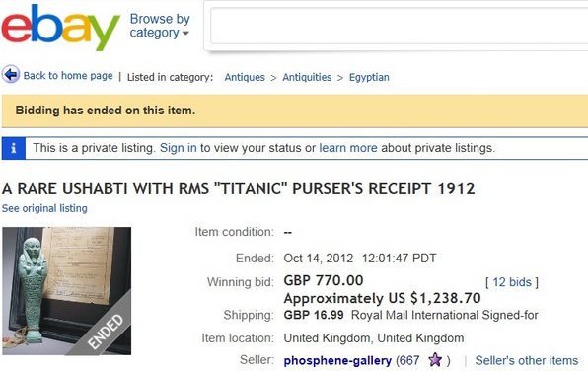Select the Egyptian category breadcrumb
This screenshot has height=371, width=588.
click(x=369, y=77)
